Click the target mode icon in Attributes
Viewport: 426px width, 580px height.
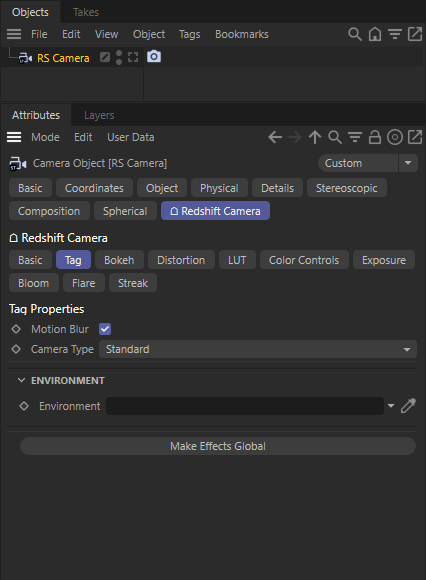coord(395,137)
